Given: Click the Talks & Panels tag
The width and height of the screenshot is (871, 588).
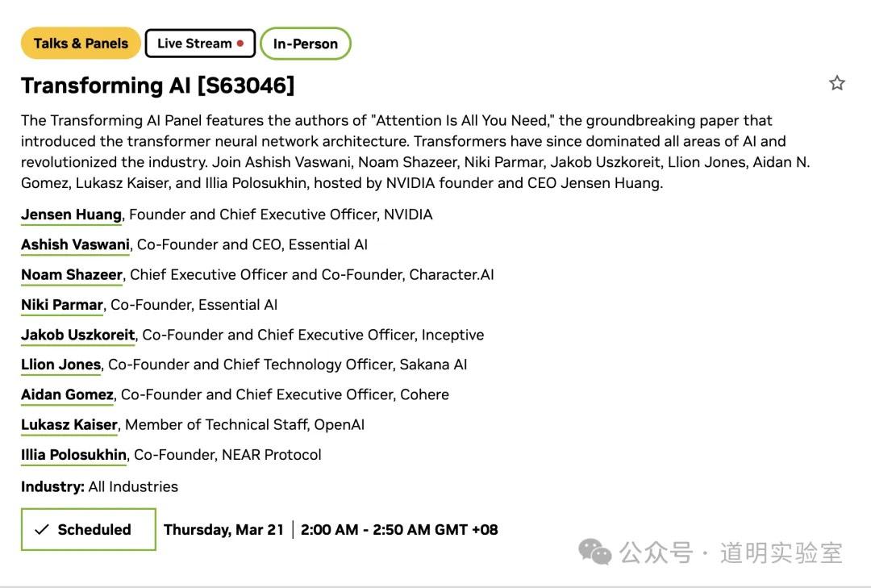Looking at the screenshot, I should click(81, 44).
